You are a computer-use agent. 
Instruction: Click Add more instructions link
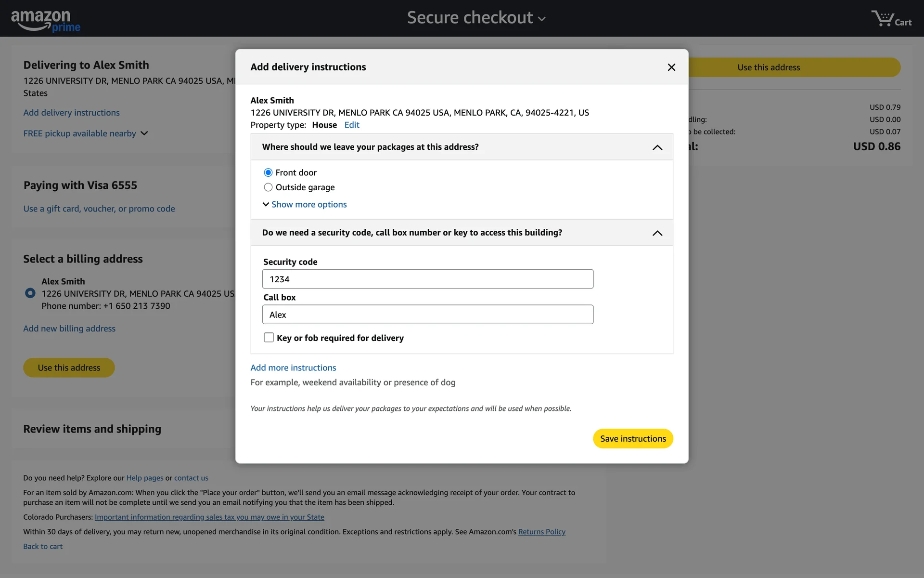[293, 368]
